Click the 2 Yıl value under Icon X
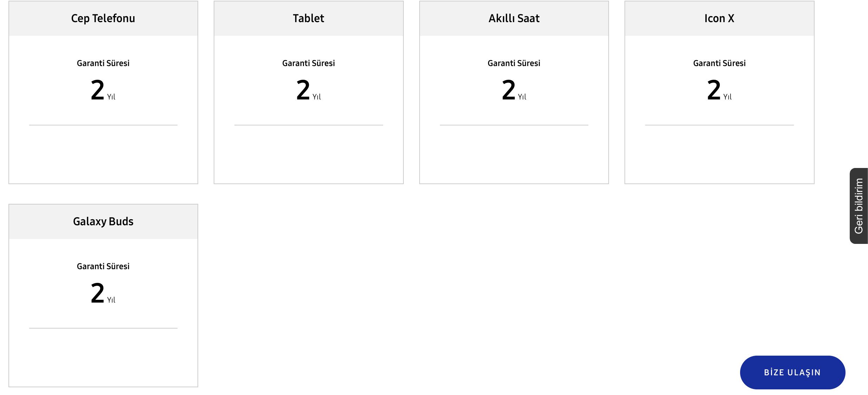 pyautogui.click(x=719, y=90)
